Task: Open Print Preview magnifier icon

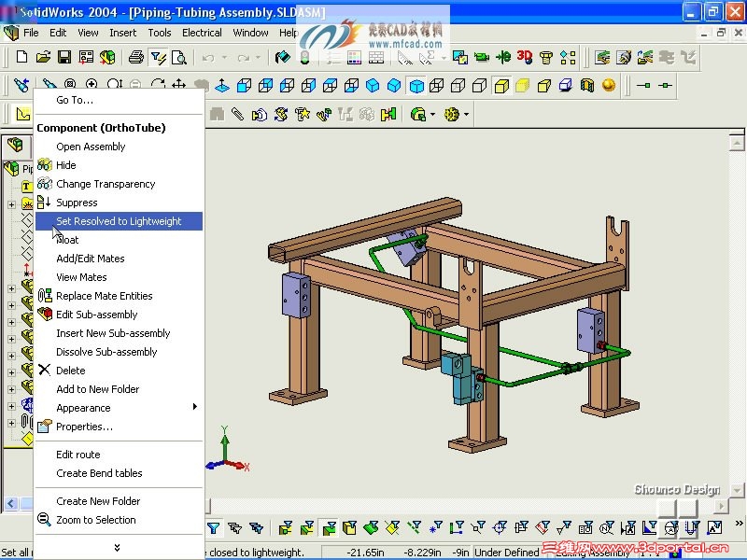Action: click(x=179, y=58)
